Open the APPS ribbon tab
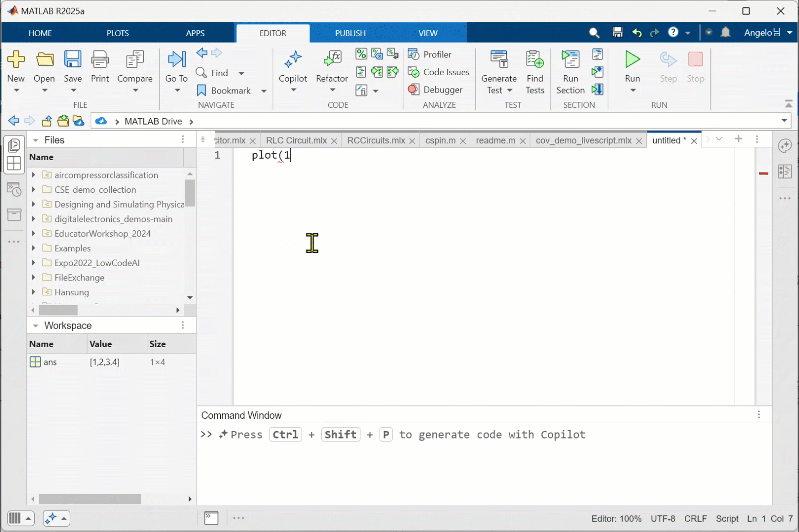 [x=195, y=33]
